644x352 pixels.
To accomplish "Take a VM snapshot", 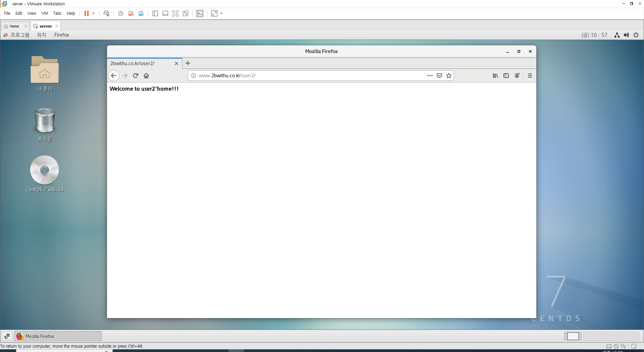I will coord(121,13).
